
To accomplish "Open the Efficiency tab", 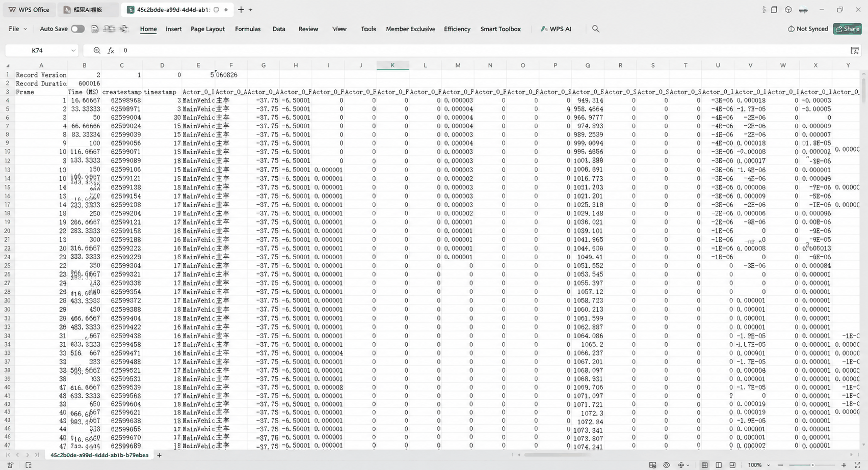I will point(457,29).
